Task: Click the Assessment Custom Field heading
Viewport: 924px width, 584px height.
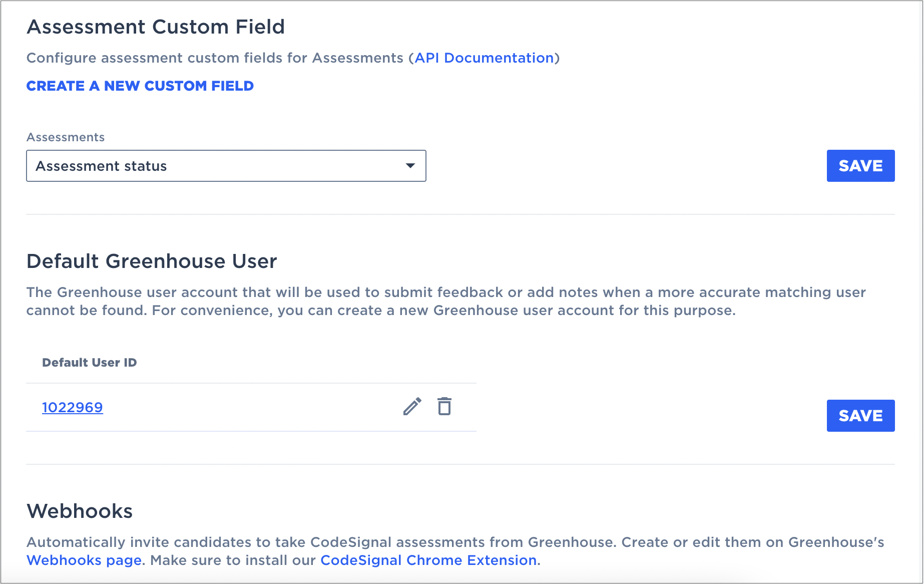Action: (156, 27)
